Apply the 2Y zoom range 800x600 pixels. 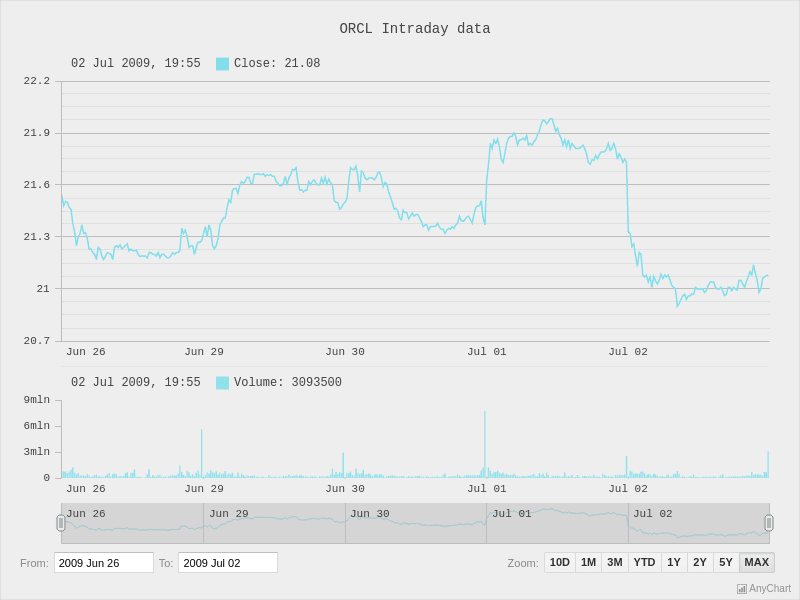(x=700, y=562)
